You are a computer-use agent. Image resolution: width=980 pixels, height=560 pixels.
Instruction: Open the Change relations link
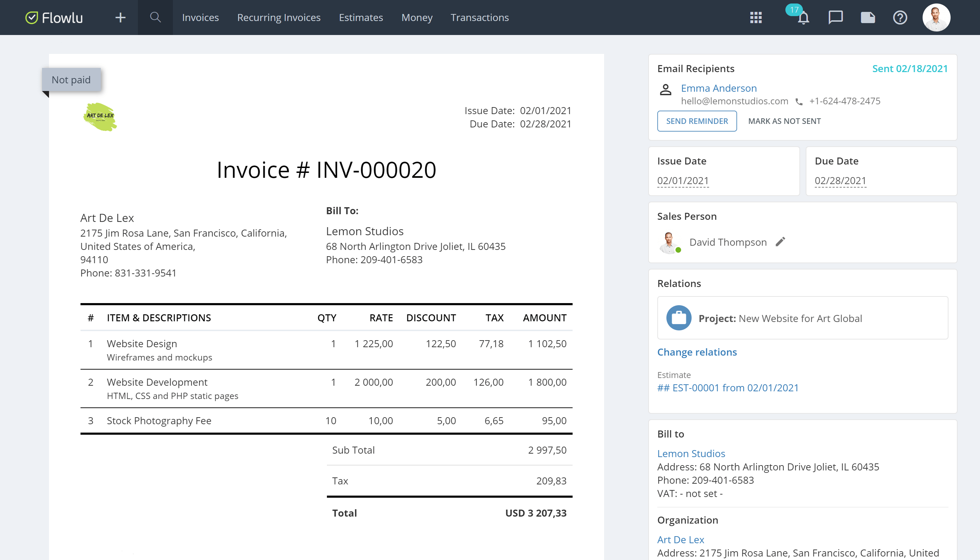click(697, 352)
